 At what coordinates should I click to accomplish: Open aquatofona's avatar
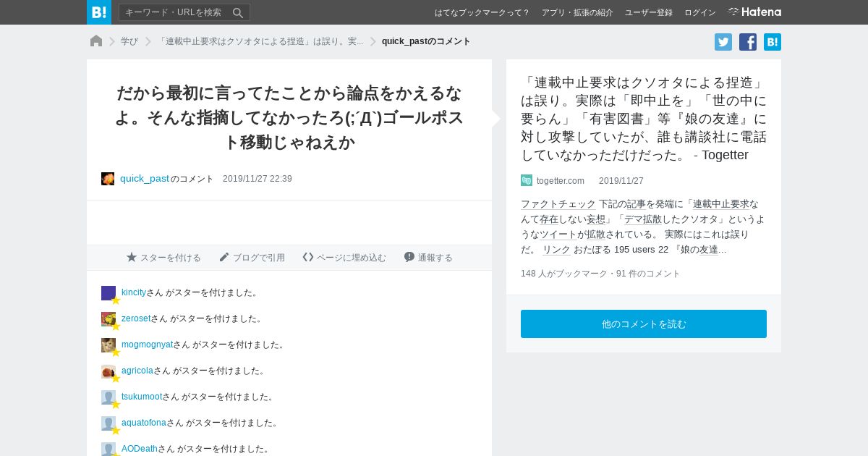[109, 423]
